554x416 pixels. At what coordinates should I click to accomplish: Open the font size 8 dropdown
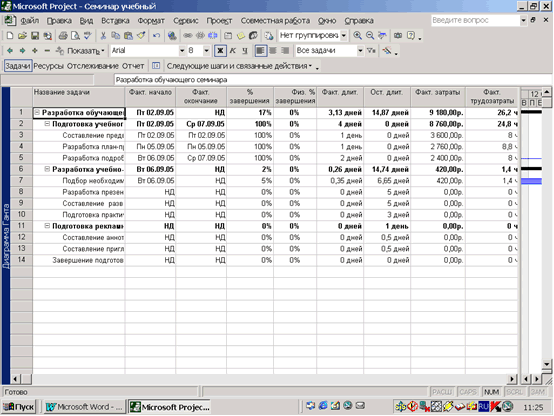(206, 51)
